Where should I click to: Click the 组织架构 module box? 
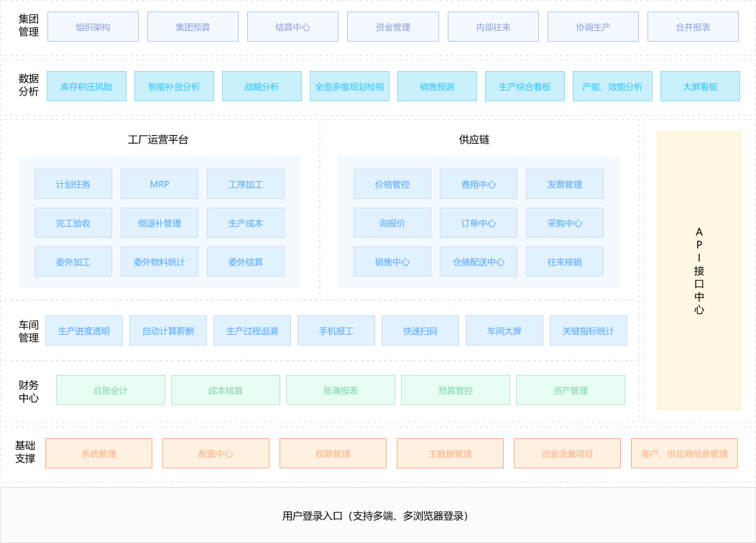tap(93, 27)
